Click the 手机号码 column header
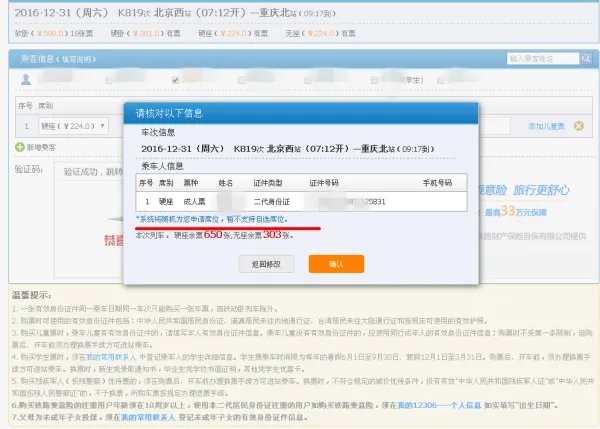Viewport: 600px width, 429px height. (x=437, y=183)
